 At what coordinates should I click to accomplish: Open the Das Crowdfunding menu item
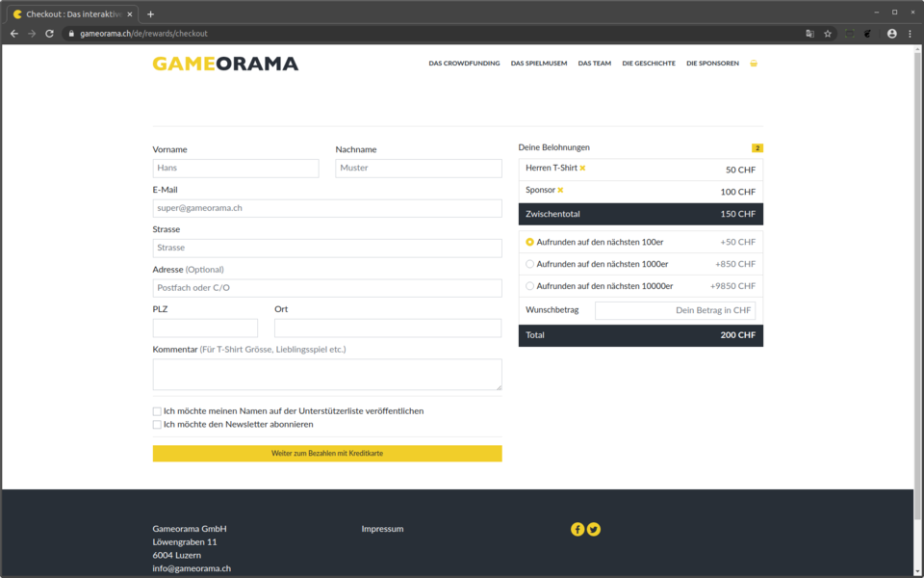click(464, 64)
